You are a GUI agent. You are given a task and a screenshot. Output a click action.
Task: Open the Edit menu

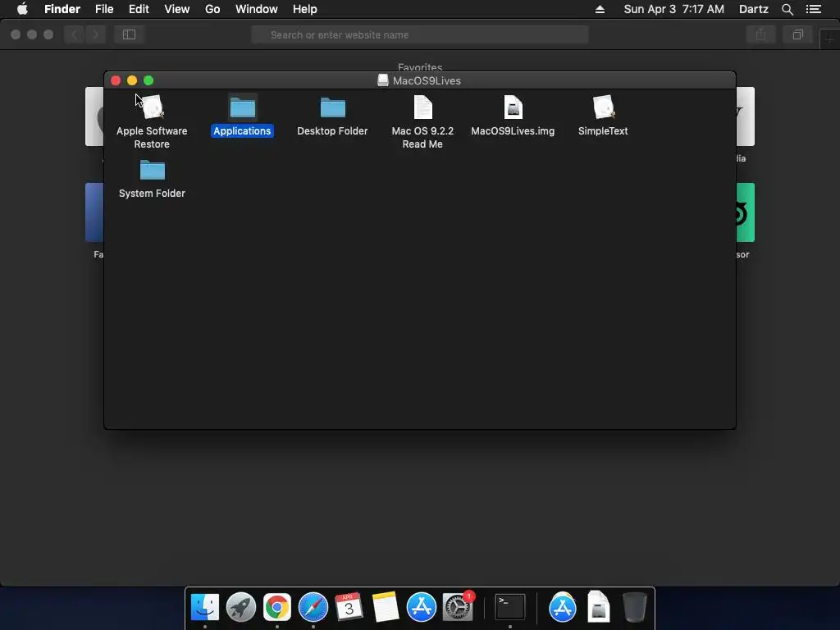139,9
